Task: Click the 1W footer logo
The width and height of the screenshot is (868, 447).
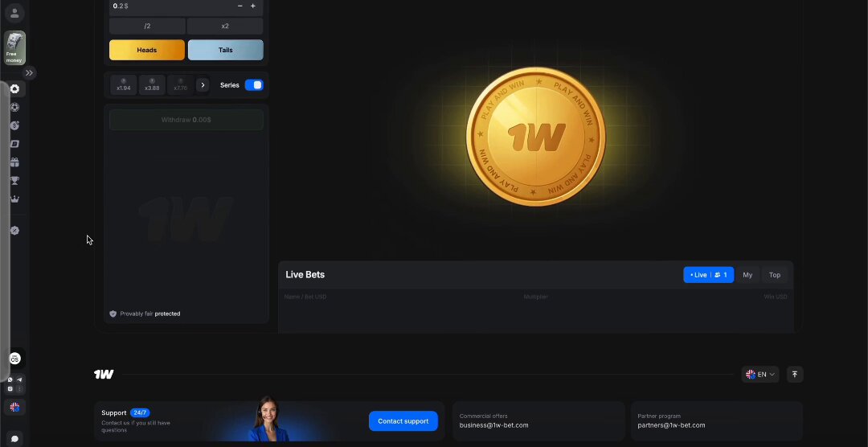Action: 104,375
